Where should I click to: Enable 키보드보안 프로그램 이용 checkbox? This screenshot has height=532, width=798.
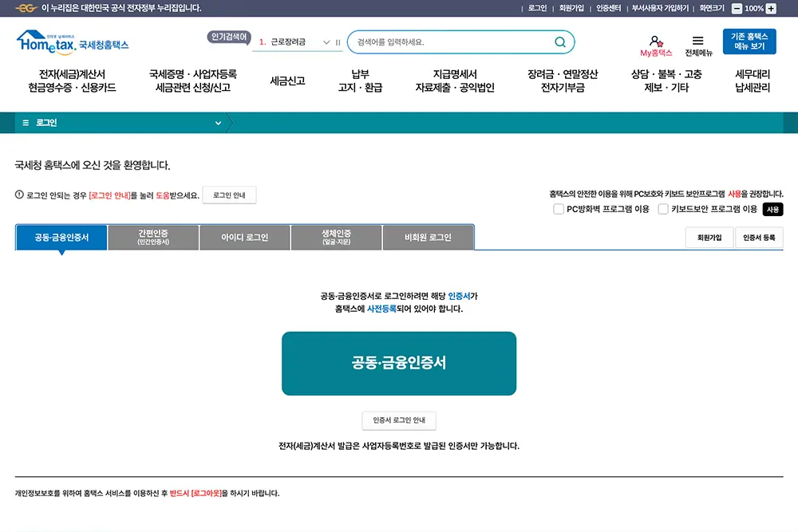(664, 209)
